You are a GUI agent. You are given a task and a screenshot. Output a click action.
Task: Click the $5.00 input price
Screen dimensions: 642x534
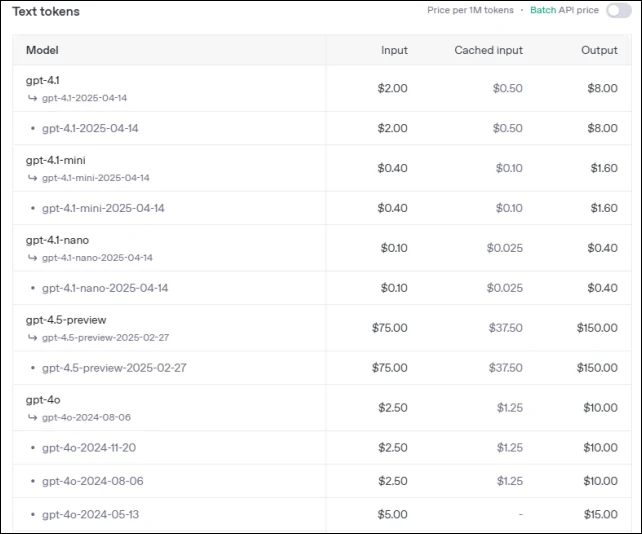point(392,514)
